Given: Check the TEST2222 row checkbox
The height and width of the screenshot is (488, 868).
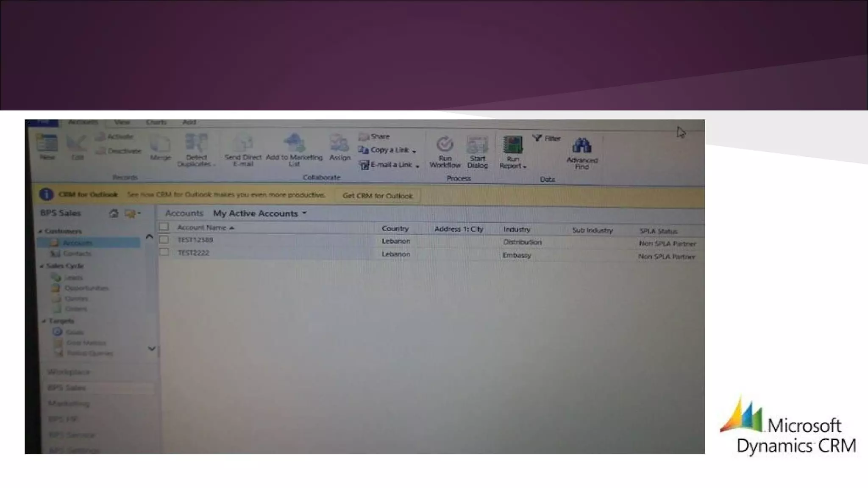Looking at the screenshot, I should click(164, 253).
